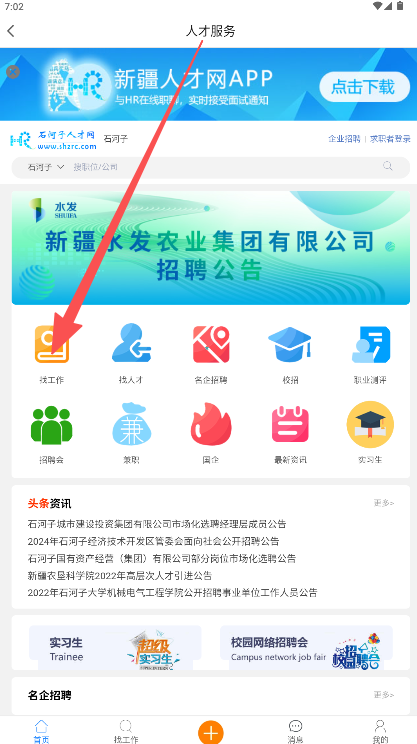Open the 最新资讯 calendar icon
Screen dimensions: 417x744
coord(290,424)
